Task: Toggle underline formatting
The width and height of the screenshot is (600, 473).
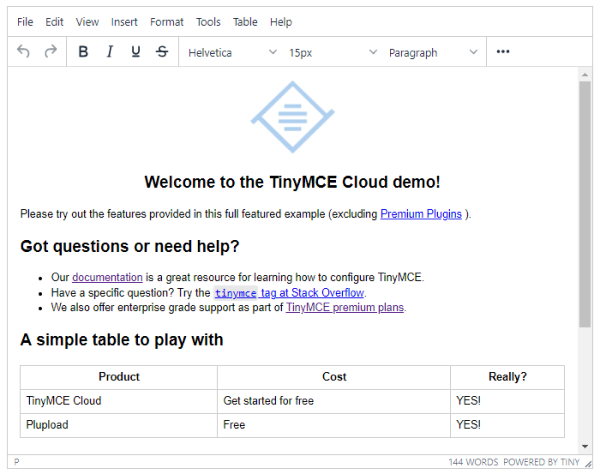Action: tap(136, 51)
